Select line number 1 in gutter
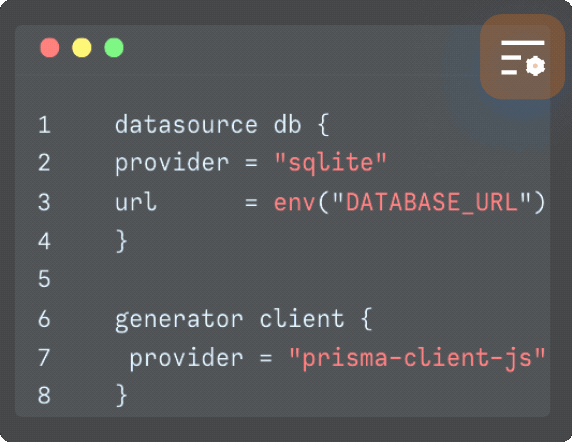The image size is (572, 442). (x=45, y=125)
